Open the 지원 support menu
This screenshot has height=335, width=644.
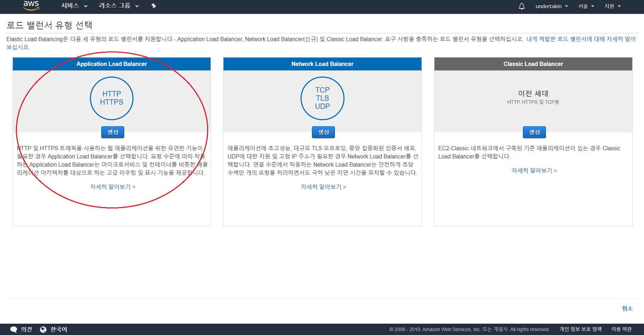(x=612, y=6)
